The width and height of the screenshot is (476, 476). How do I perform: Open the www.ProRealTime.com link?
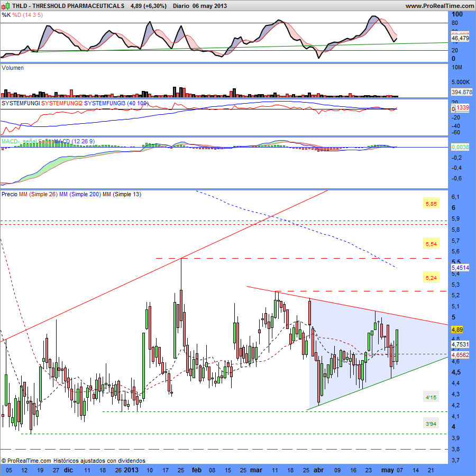[x=440, y=6]
